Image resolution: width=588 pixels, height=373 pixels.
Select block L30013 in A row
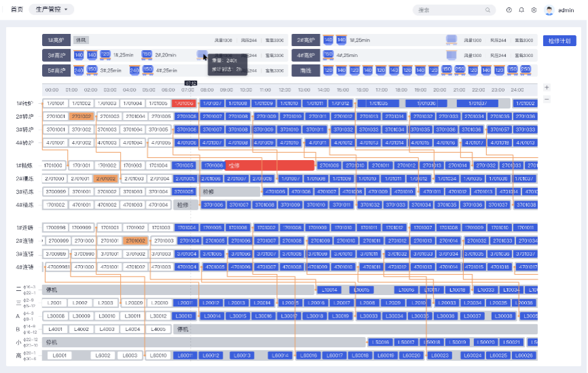pyautogui.click(x=184, y=316)
